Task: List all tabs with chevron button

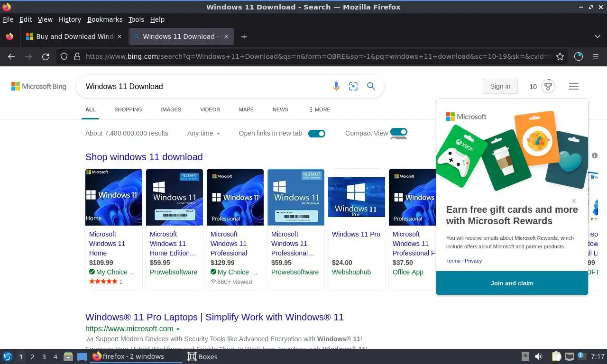Action: 597,36
